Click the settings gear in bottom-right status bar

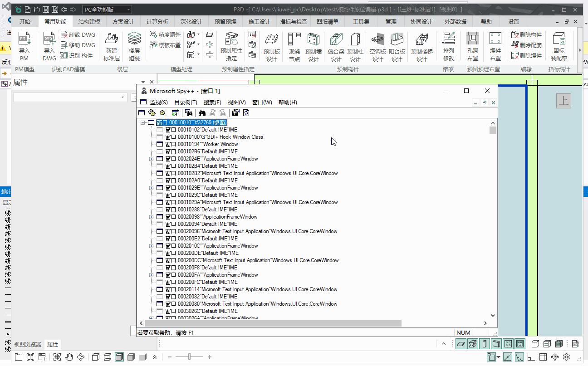click(566, 357)
